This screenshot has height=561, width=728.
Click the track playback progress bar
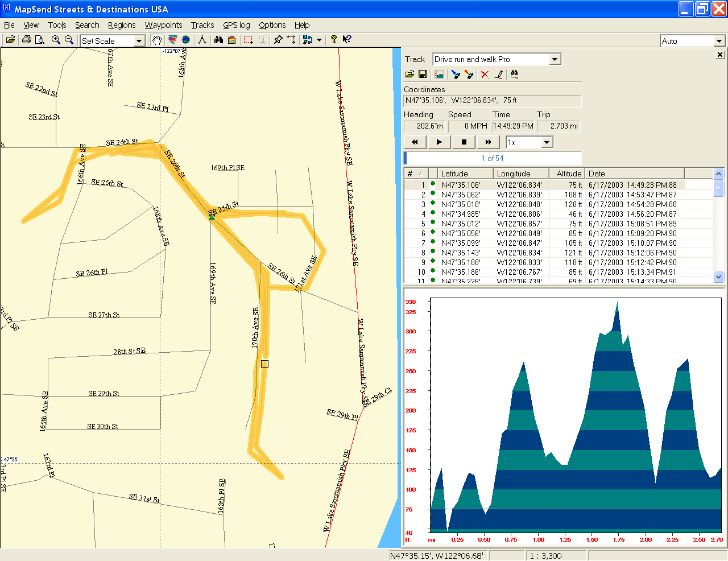pyautogui.click(x=493, y=158)
